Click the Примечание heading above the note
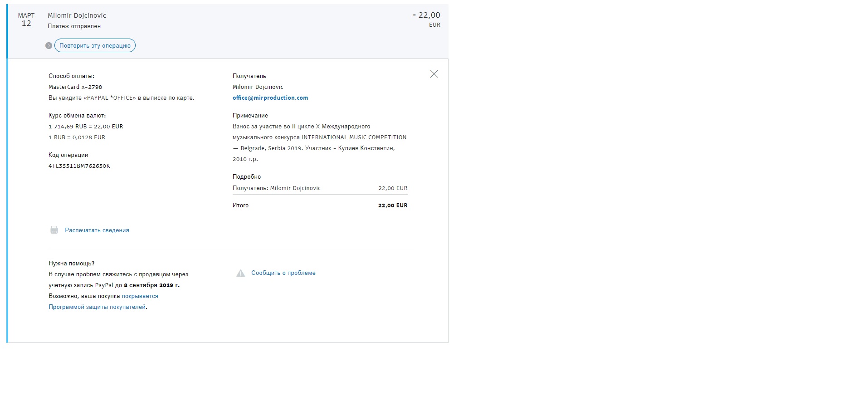This screenshot has height=401, width=868. point(250,116)
